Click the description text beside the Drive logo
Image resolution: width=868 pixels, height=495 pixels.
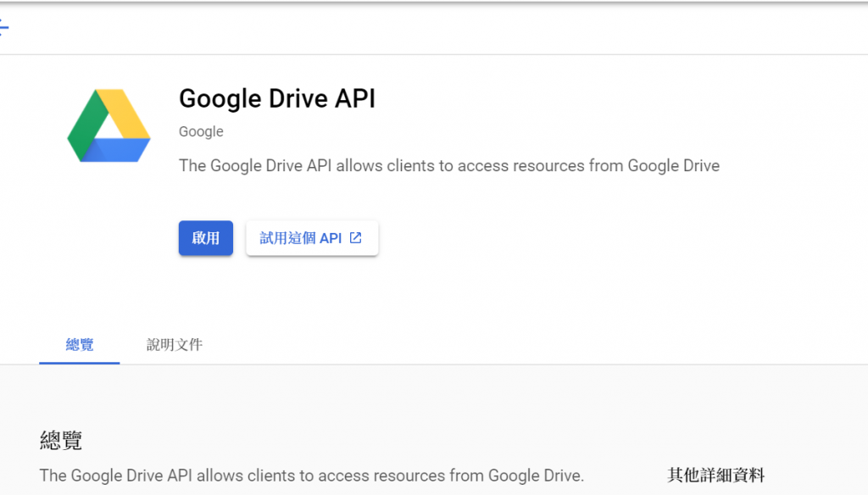point(449,165)
